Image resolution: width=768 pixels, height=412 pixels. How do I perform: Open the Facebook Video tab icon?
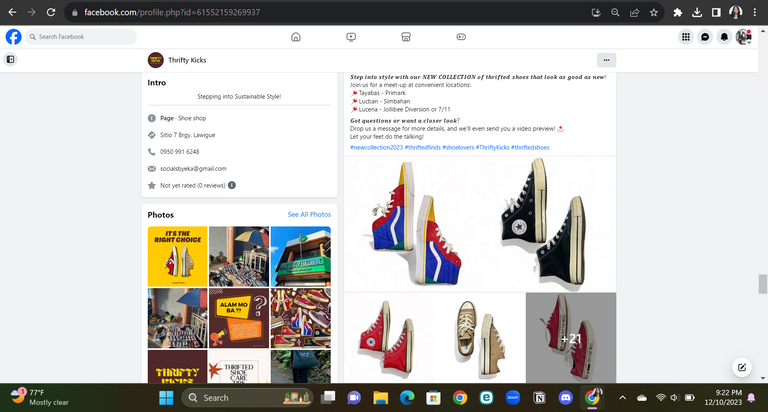(x=351, y=37)
